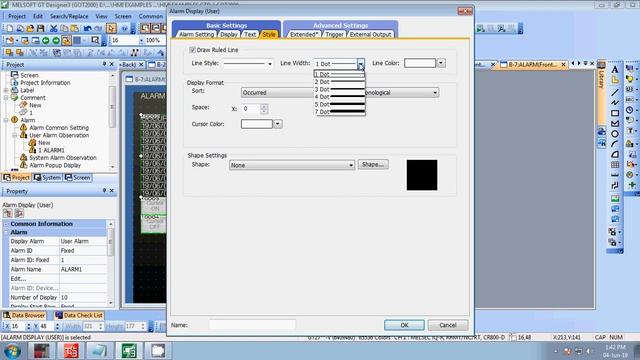Select the Rectangle drawing tool
The width and height of the screenshot is (640, 360).
615,113
